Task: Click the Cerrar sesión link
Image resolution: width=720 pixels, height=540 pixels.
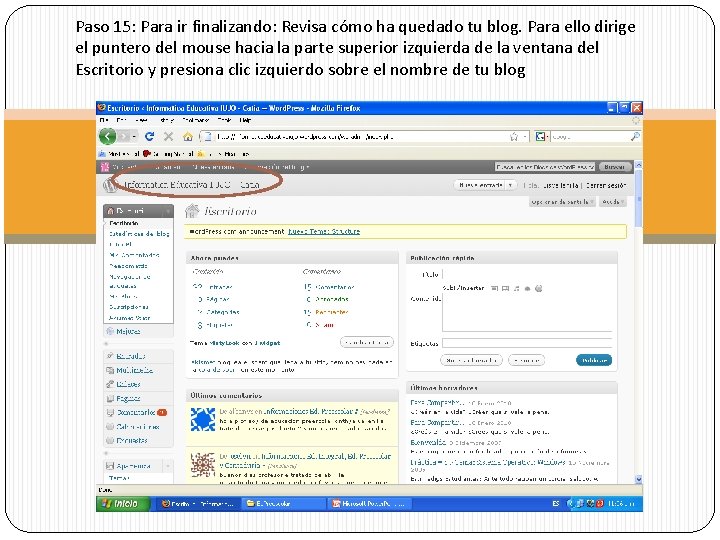Action: (606, 185)
